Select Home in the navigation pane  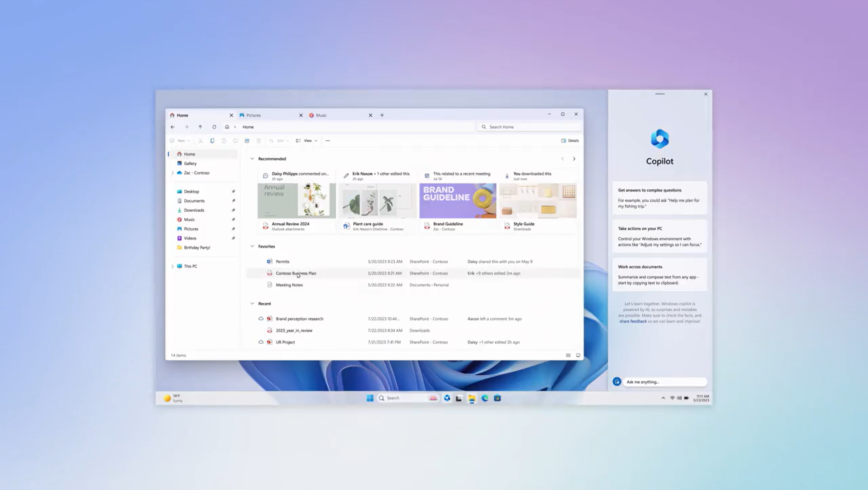(x=203, y=154)
